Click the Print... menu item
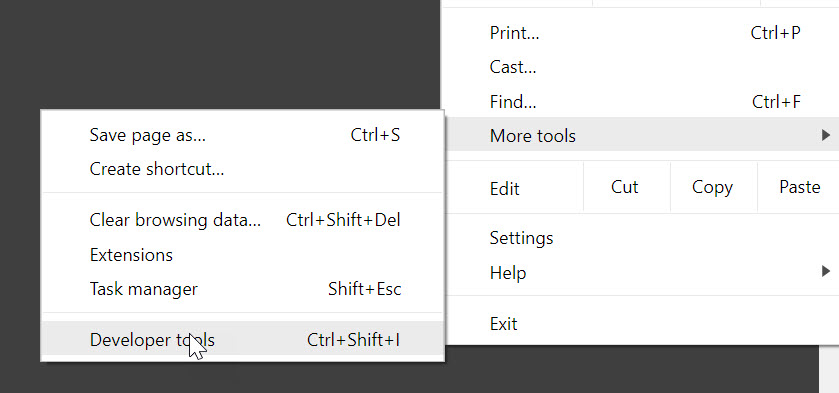Image resolution: width=839 pixels, height=393 pixels. click(640, 33)
